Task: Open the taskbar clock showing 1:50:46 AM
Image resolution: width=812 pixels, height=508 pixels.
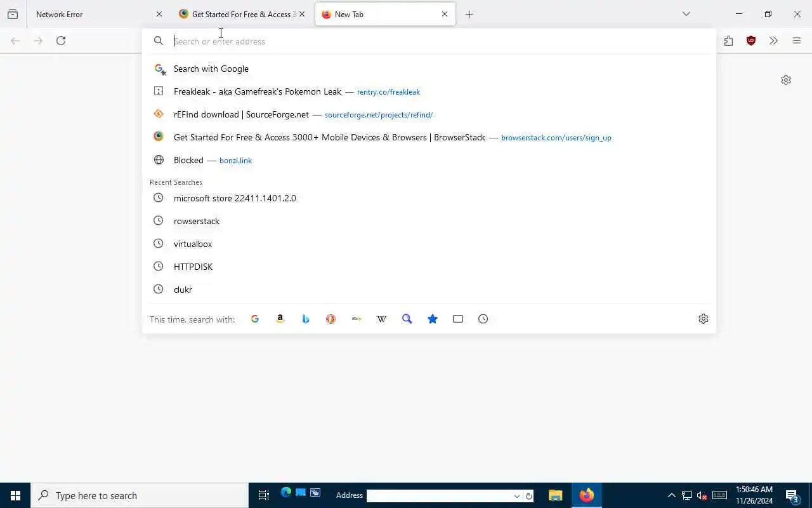Action: 754,495
